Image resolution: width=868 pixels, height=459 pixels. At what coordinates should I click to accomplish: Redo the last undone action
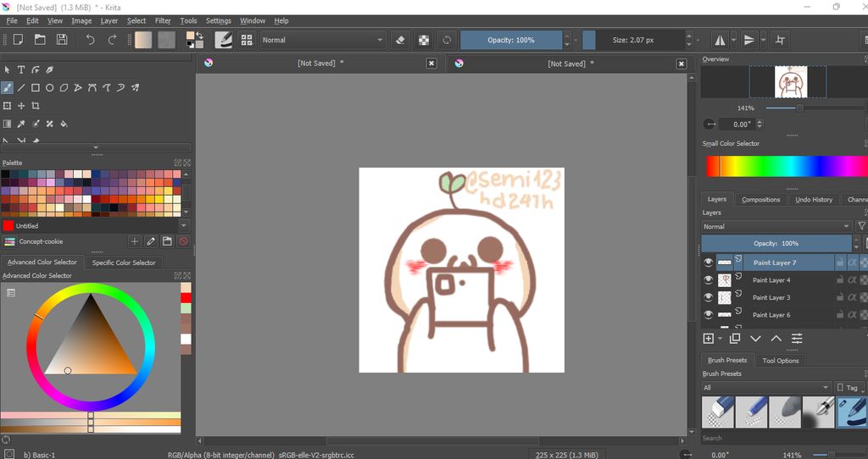[112, 40]
